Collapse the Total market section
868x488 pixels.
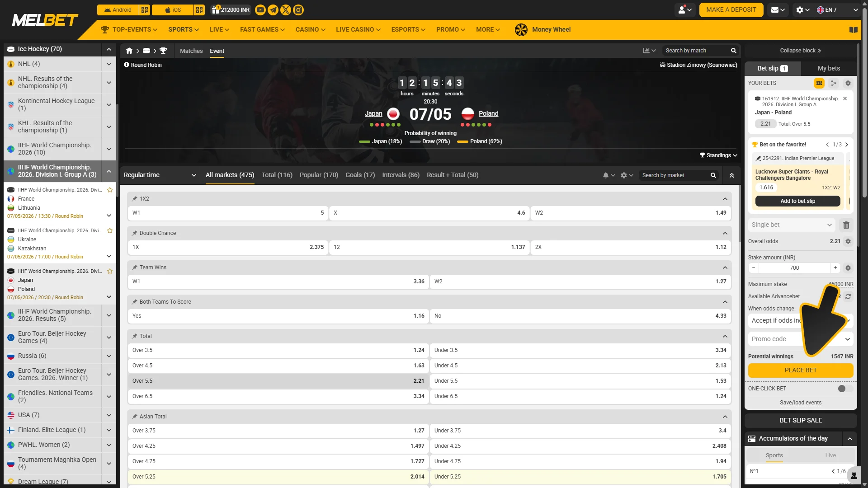coord(725,336)
